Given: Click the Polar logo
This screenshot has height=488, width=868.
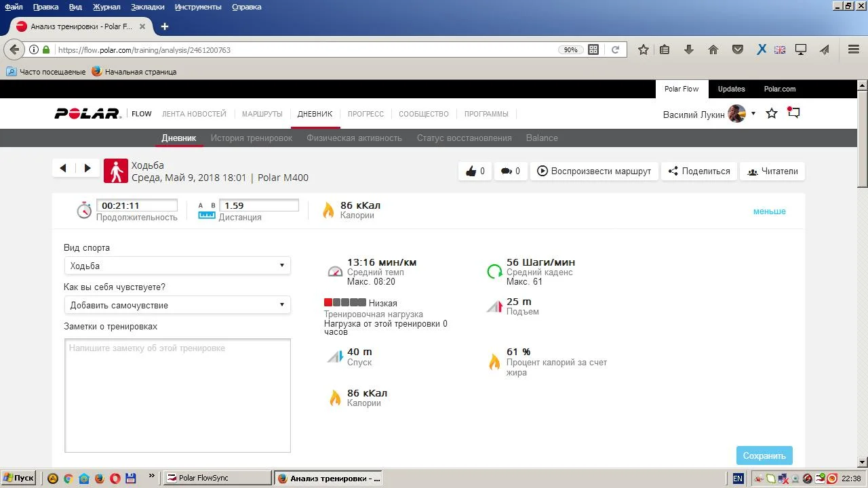Looking at the screenshot, I should tap(87, 114).
